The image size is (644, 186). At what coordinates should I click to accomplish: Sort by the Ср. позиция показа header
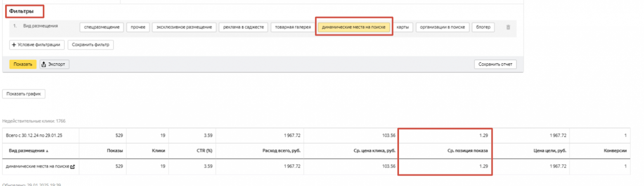click(468, 151)
